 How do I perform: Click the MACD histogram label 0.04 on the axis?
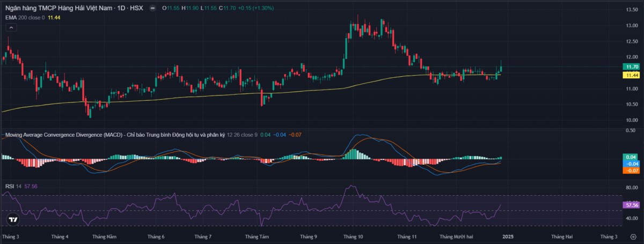(630, 157)
